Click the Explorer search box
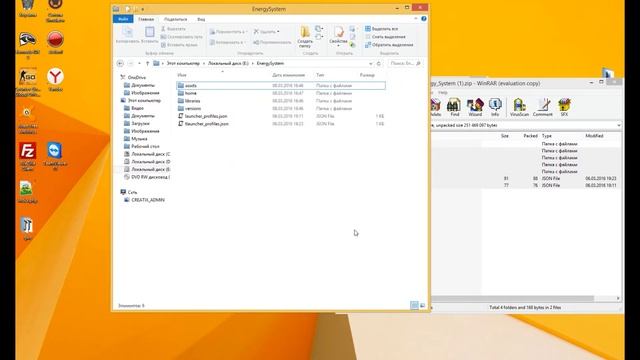640x360 pixels. pos(404,64)
